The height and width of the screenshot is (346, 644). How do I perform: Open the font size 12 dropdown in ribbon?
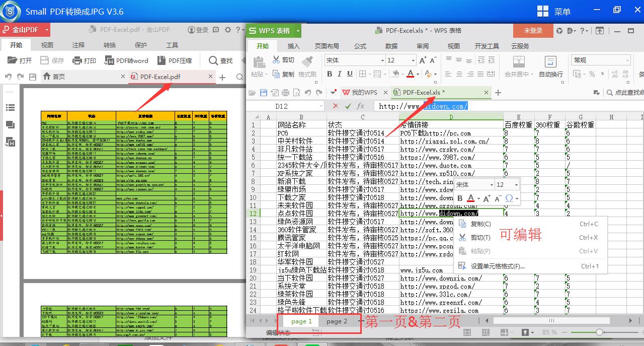pos(412,60)
